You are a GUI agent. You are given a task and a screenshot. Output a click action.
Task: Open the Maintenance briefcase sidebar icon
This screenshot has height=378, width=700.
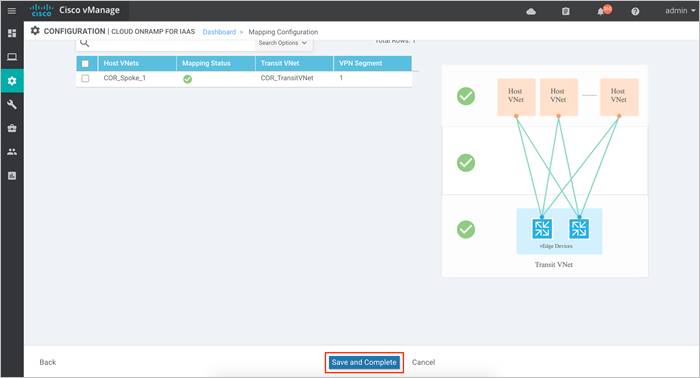click(x=12, y=129)
